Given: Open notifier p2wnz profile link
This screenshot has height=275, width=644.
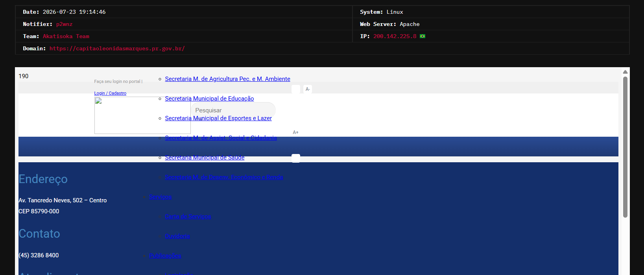Looking at the screenshot, I should (64, 24).
